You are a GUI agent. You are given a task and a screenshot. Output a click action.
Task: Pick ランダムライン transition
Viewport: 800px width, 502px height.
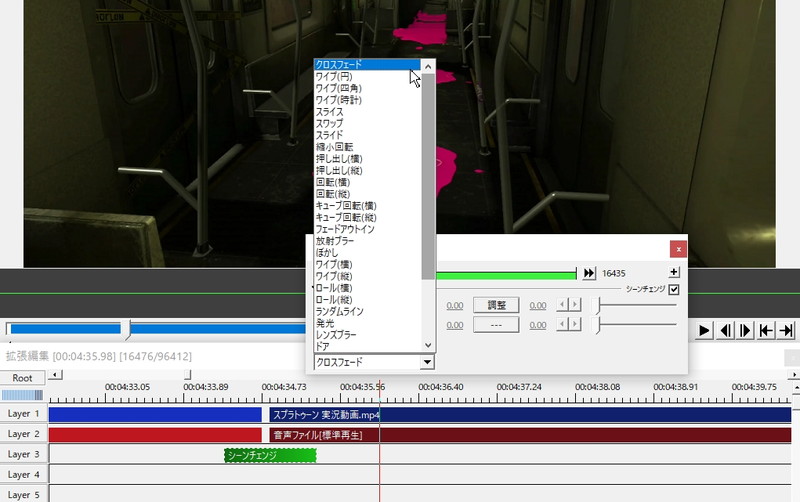click(367, 311)
